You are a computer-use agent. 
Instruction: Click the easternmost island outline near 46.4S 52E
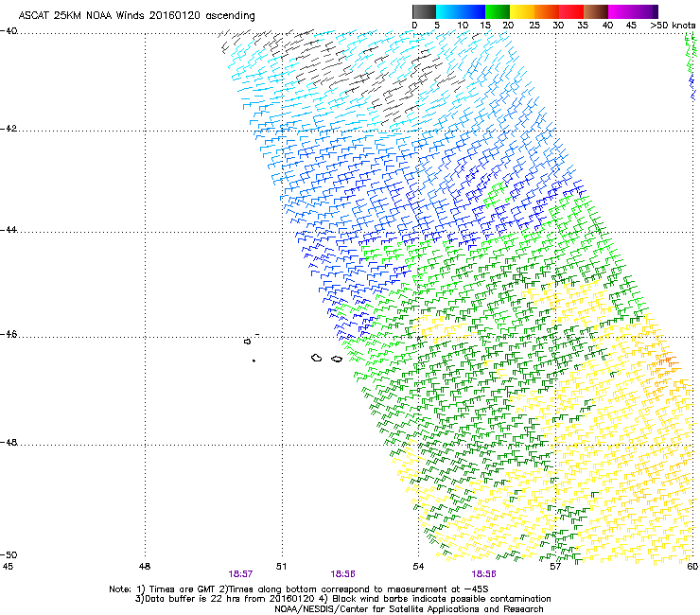(337, 360)
